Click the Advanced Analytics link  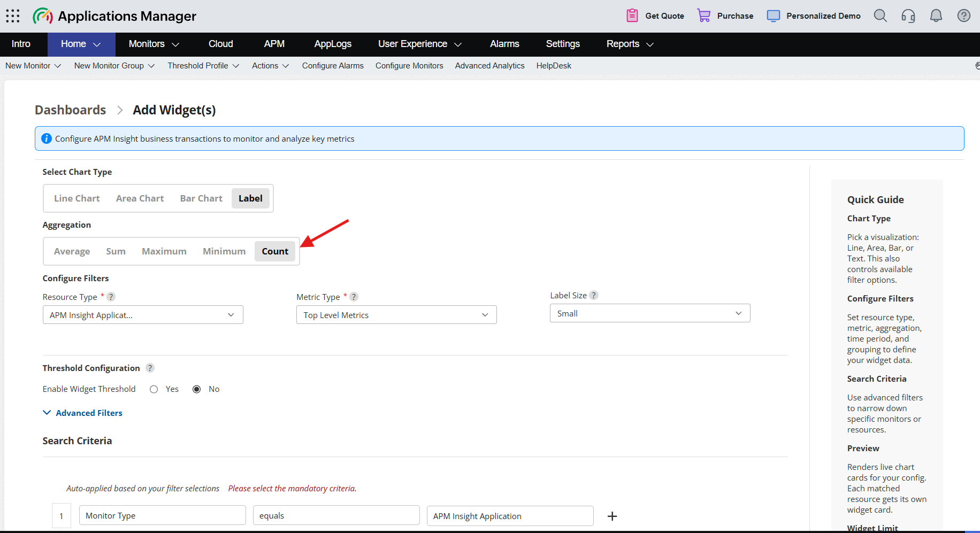click(490, 66)
